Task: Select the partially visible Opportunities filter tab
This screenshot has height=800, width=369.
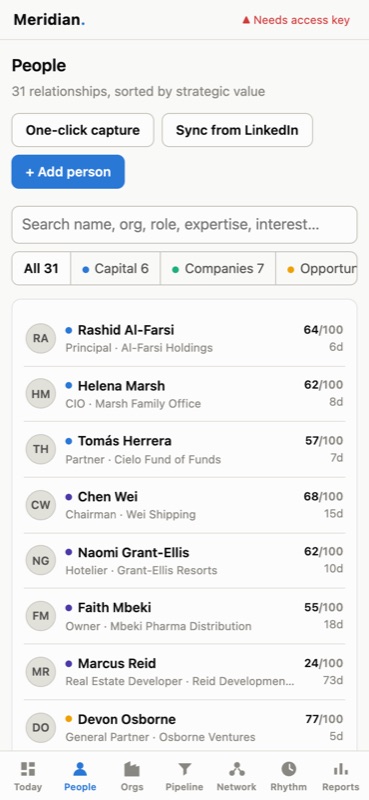Action: tap(316, 268)
